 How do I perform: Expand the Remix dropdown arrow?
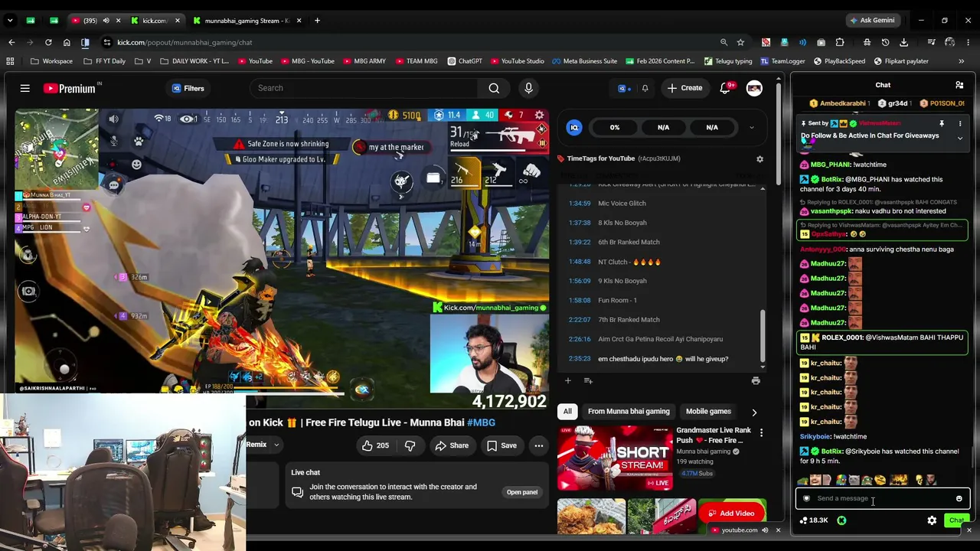pos(276,445)
